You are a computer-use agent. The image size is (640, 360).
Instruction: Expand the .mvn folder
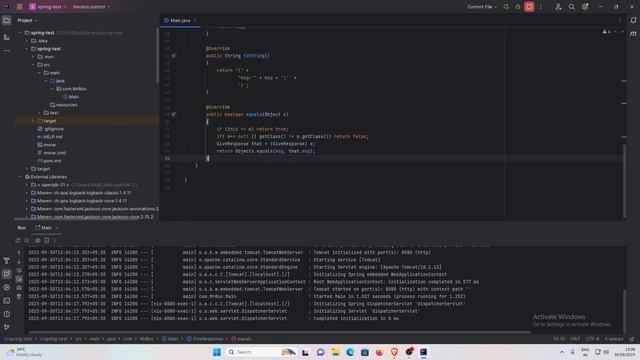pyautogui.click(x=33, y=57)
